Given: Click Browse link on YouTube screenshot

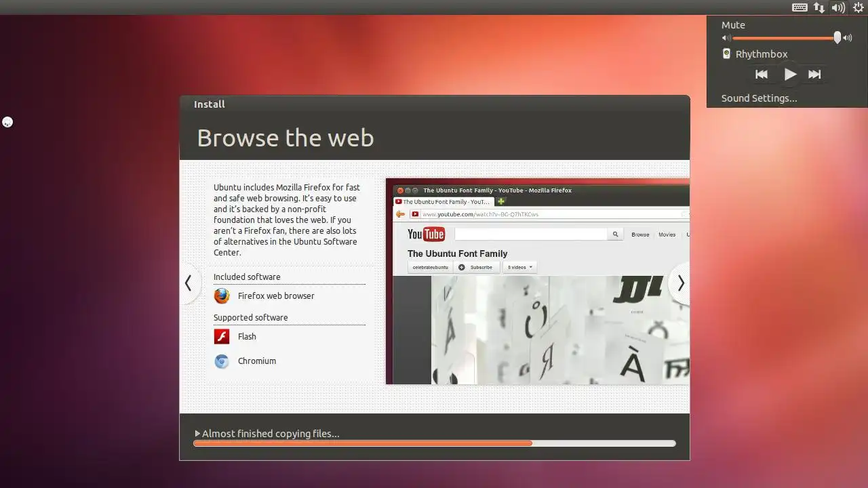Looking at the screenshot, I should [x=640, y=235].
